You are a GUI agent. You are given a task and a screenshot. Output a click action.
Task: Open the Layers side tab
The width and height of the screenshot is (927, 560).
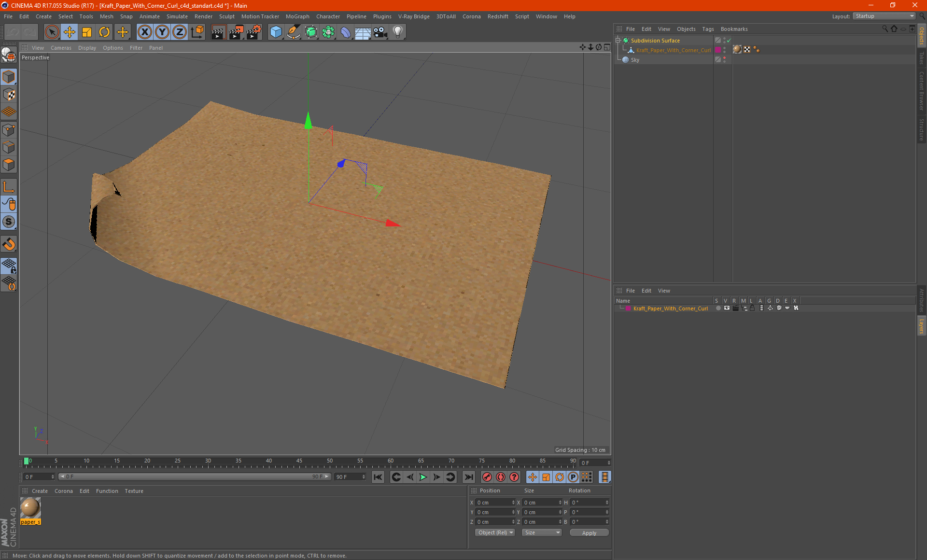click(922, 326)
